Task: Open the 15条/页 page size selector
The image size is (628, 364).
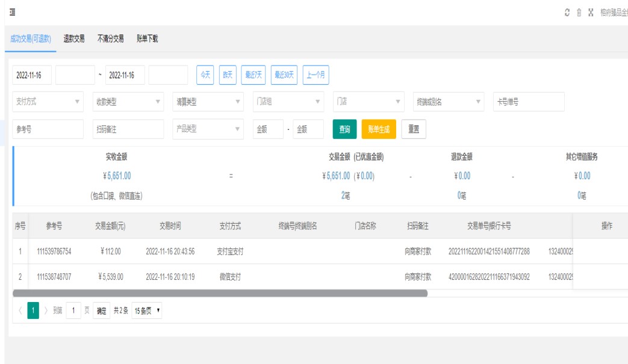Action: tap(146, 311)
